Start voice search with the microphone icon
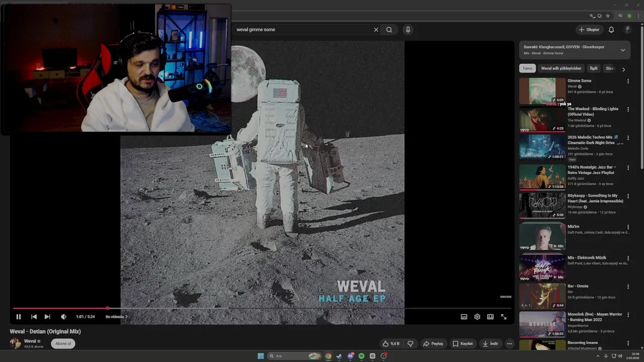644x362 pixels. 408,30
